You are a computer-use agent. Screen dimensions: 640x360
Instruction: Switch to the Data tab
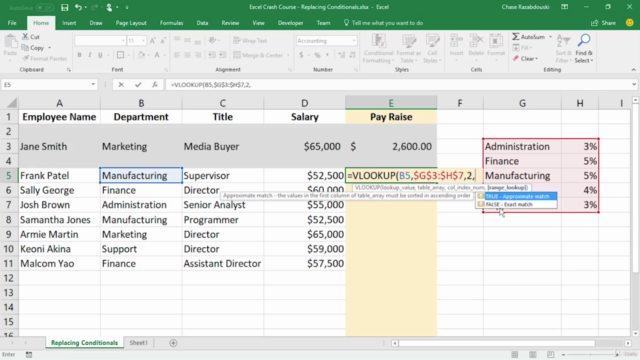pos(202,23)
